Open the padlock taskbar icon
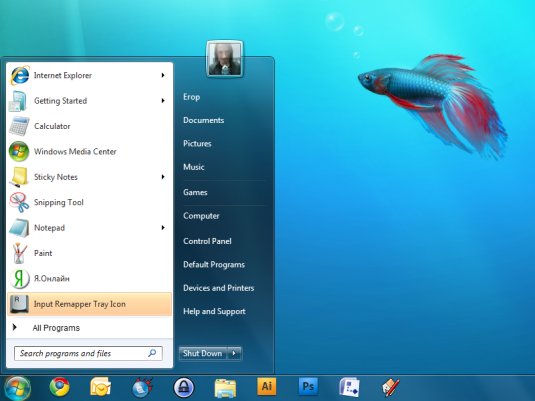The height and width of the screenshot is (401, 535). pos(184,388)
